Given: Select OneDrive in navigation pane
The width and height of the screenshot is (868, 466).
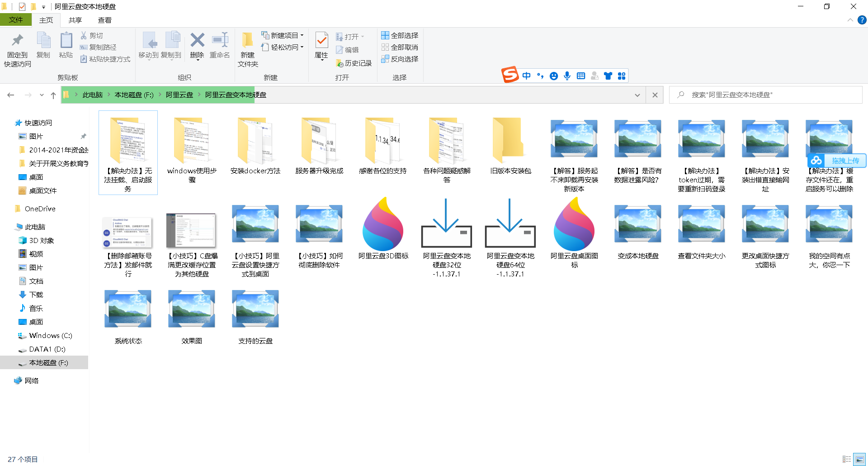Looking at the screenshot, I should [x=35, y=209].
